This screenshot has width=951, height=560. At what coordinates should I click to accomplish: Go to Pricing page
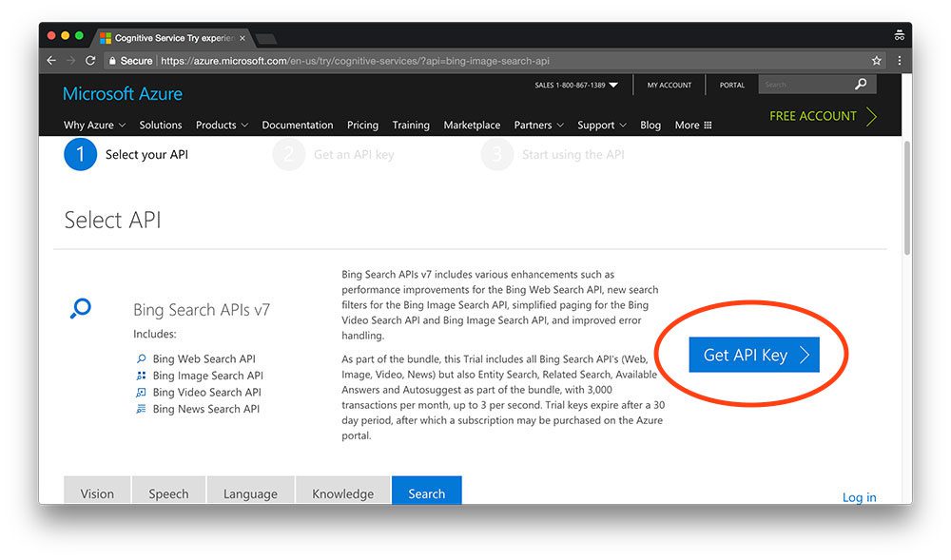tap(362, 125)
